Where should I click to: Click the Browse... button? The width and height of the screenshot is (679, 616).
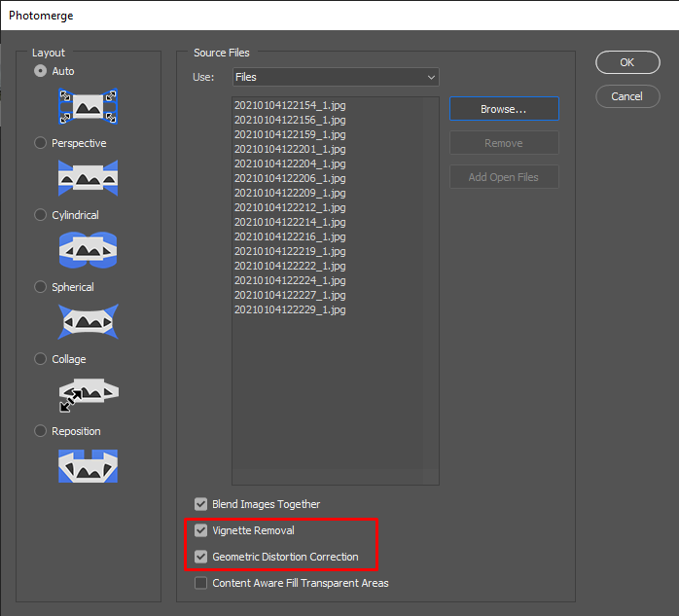coord(504,109)
